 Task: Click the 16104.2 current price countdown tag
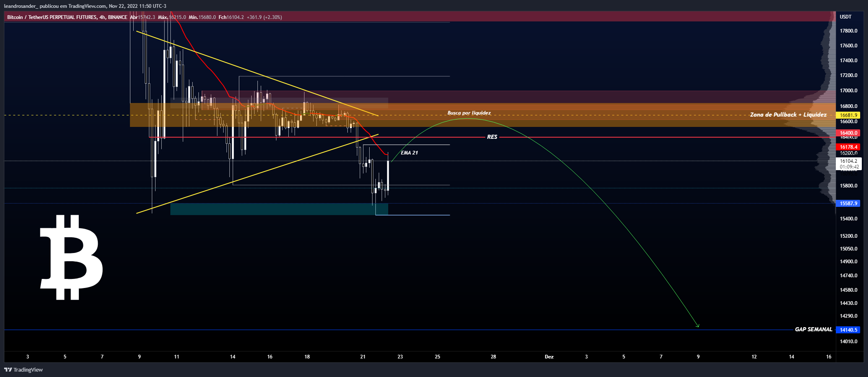849,164
